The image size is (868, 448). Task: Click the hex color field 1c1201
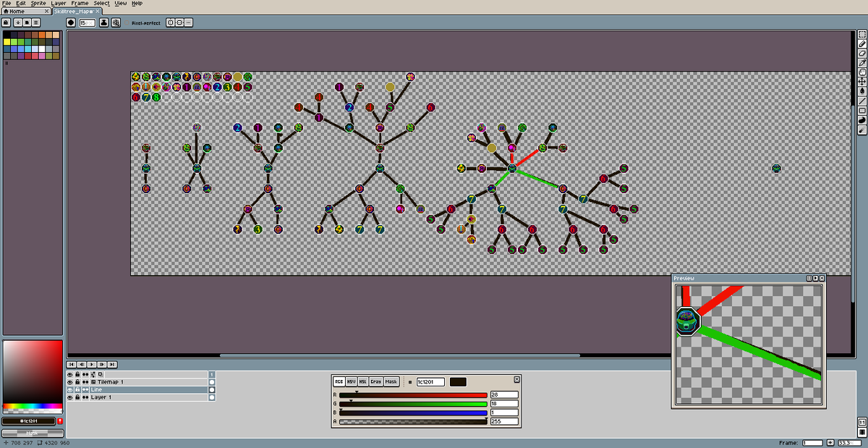430,381
